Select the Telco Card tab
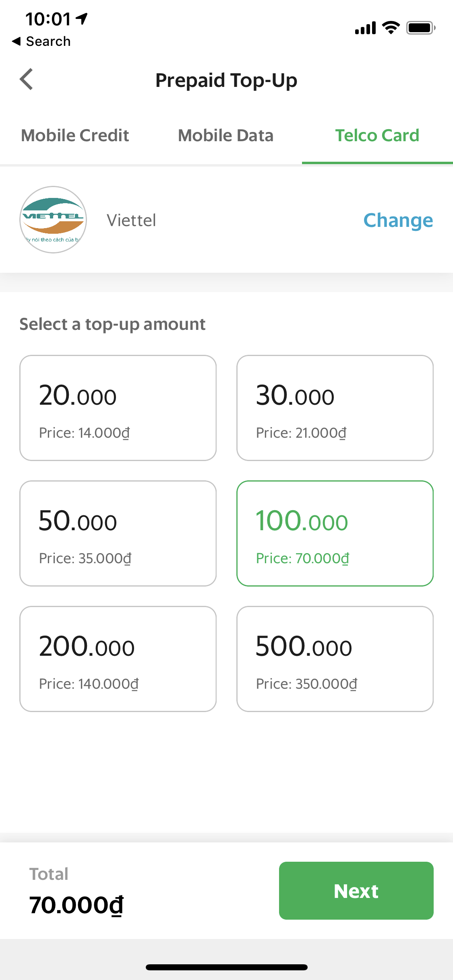This screenshot has width=453, height=980. [377, 136]
